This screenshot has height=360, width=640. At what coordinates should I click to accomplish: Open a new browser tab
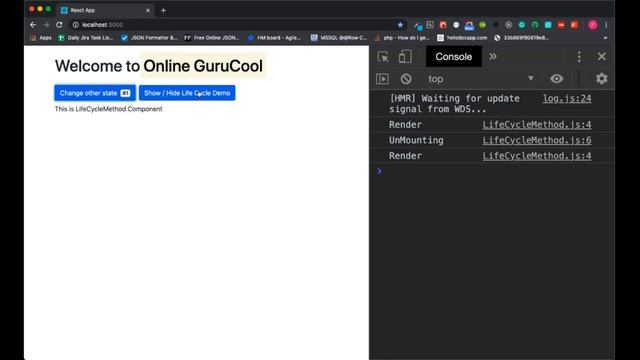coord(163,11)
